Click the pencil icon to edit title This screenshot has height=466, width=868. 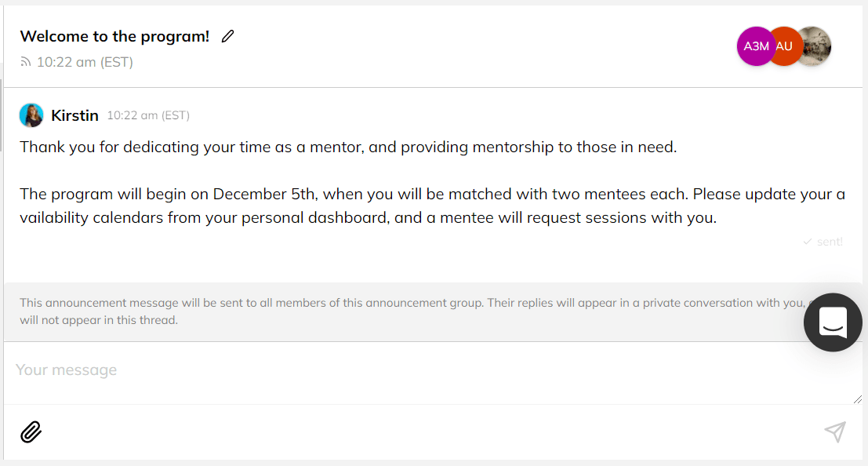point(228,36)
